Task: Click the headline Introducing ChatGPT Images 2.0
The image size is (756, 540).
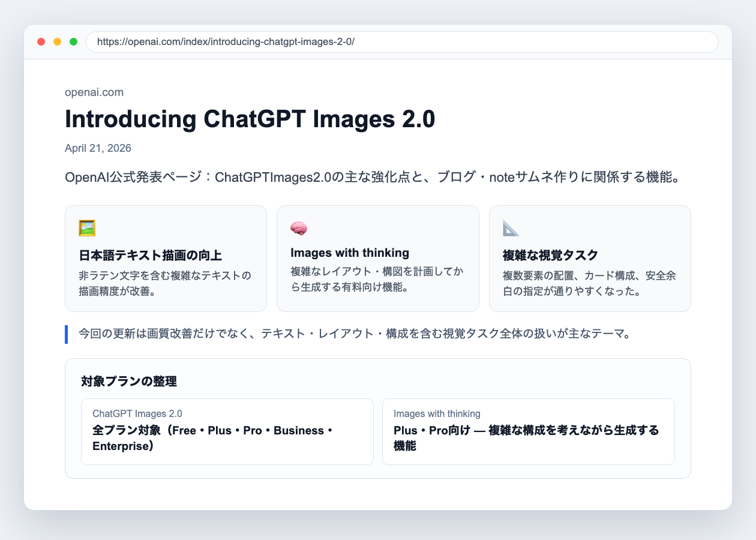Action: (x=250, y=119)
